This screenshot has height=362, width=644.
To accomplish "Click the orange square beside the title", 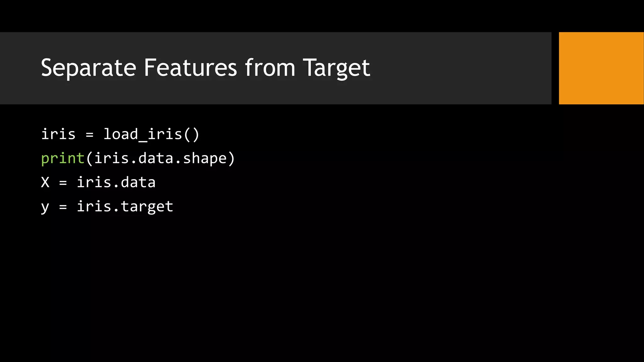I will pyautogui.click(x=601, y=68).
